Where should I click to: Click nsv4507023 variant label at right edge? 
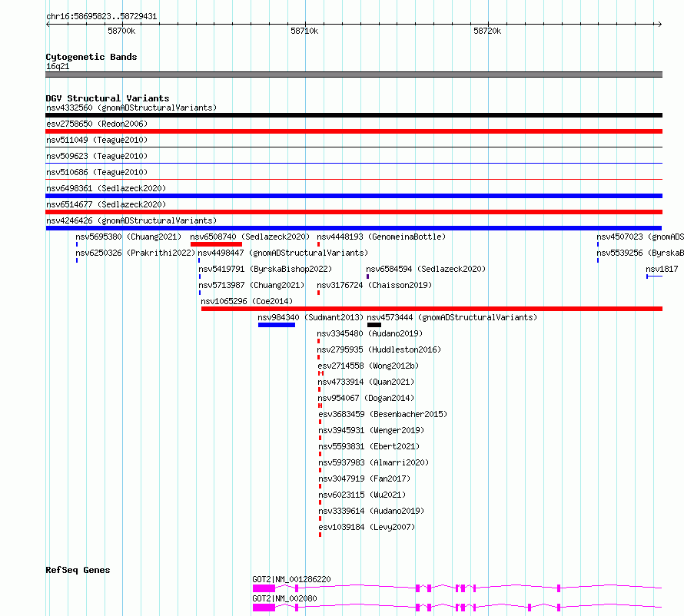click(640, 237)
